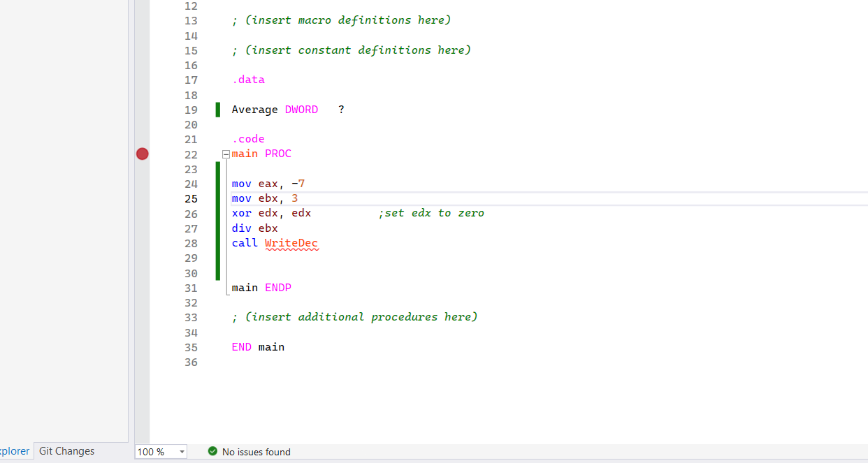Click the breakpoint margin beside call WriteDec
Image resolution: width=868 pixels, height=463 pixels.
(142, 243)
